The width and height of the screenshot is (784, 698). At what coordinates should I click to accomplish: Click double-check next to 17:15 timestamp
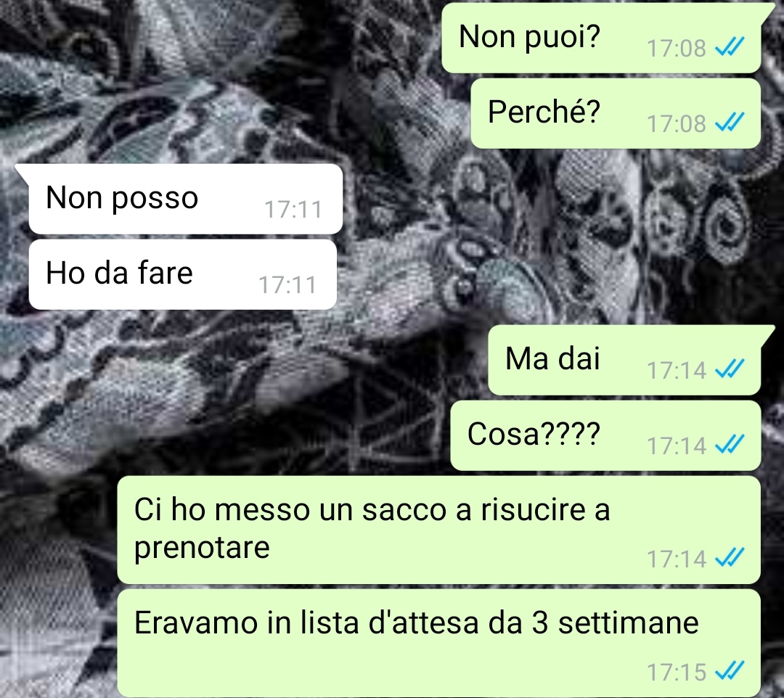[x=730, y=671]
